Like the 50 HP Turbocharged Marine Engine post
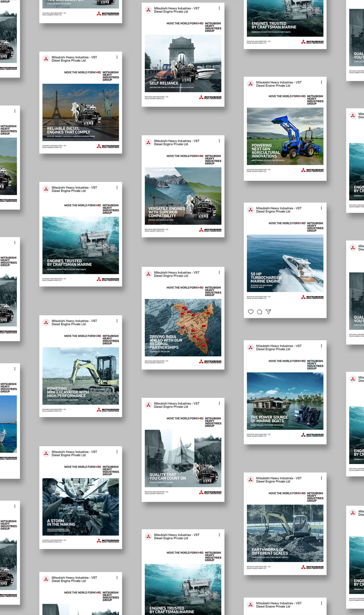The height and width of the screenshot is (615, 364). click(250, 312)
